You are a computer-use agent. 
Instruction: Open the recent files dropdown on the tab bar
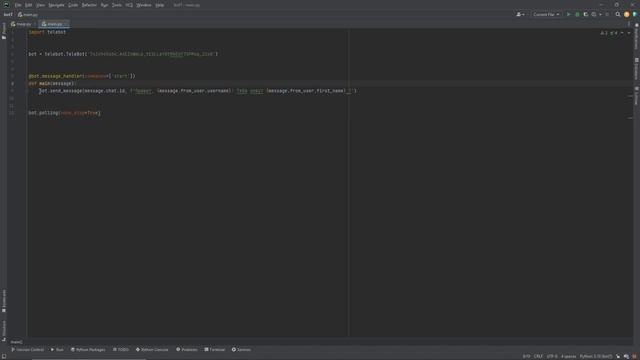pyautogui.click(x=629, y=24)
